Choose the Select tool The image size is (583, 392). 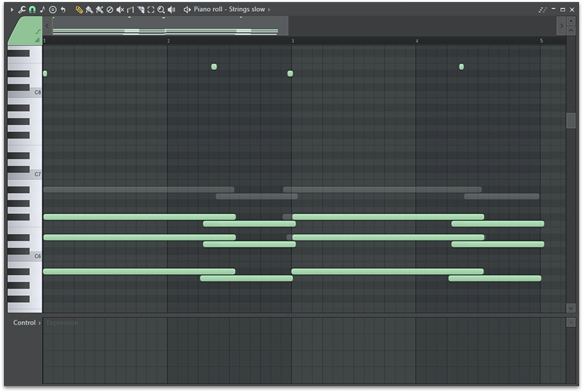click(x=151, y=10)
